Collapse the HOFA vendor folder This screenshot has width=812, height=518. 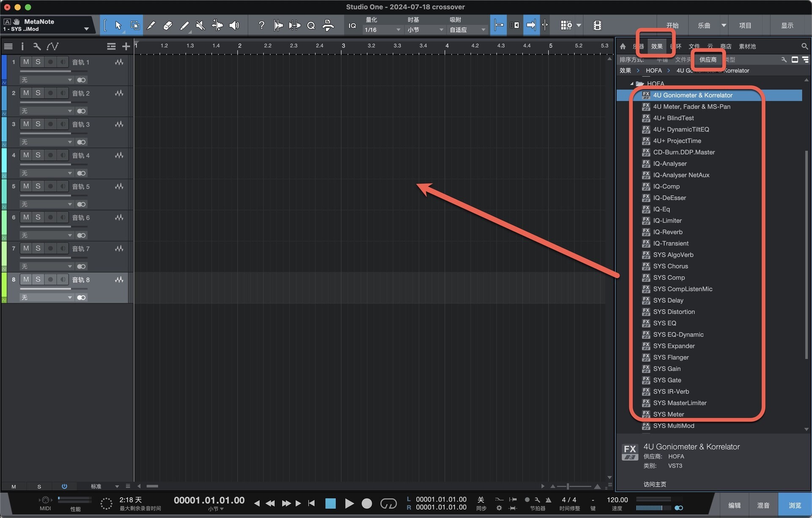[x=632, y=84]
